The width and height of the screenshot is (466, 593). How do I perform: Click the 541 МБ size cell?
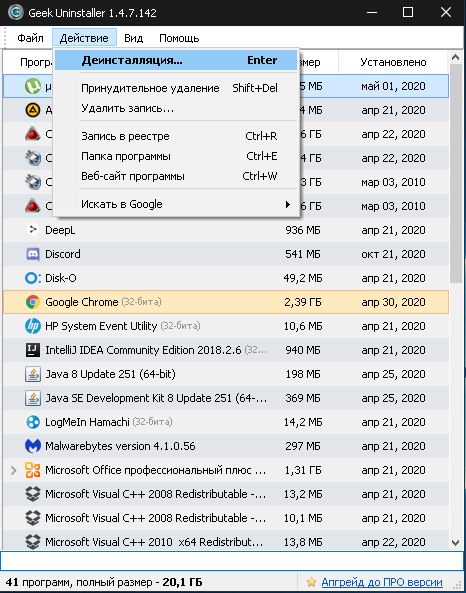pos(303,254)
